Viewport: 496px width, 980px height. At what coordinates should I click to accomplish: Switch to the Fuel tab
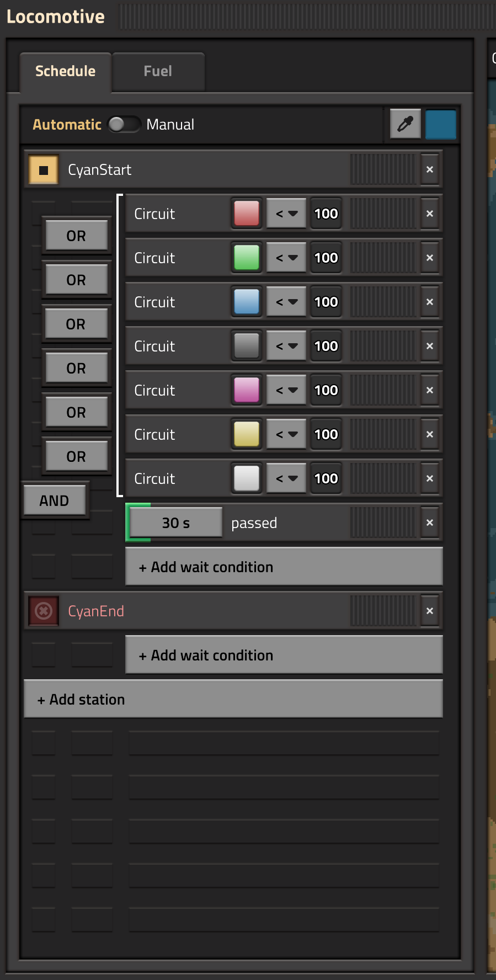pos(158,71)
